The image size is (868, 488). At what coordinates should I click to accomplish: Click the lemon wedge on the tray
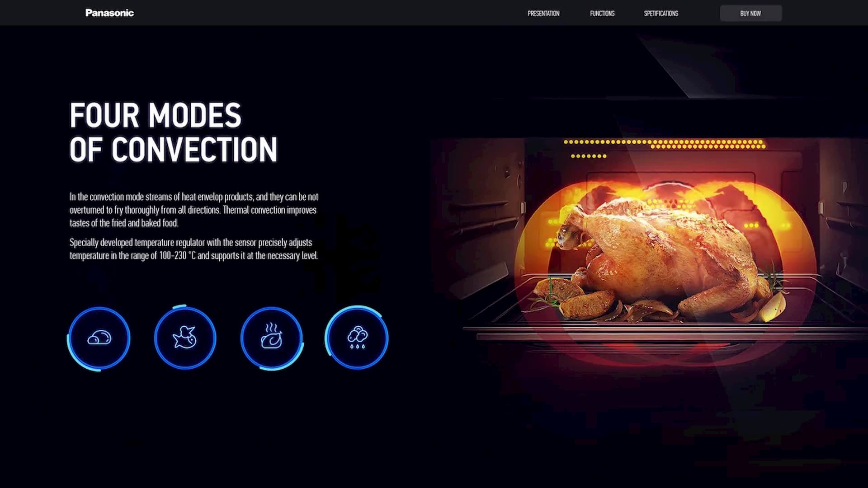pyautogui.click(x=774, y=306)
